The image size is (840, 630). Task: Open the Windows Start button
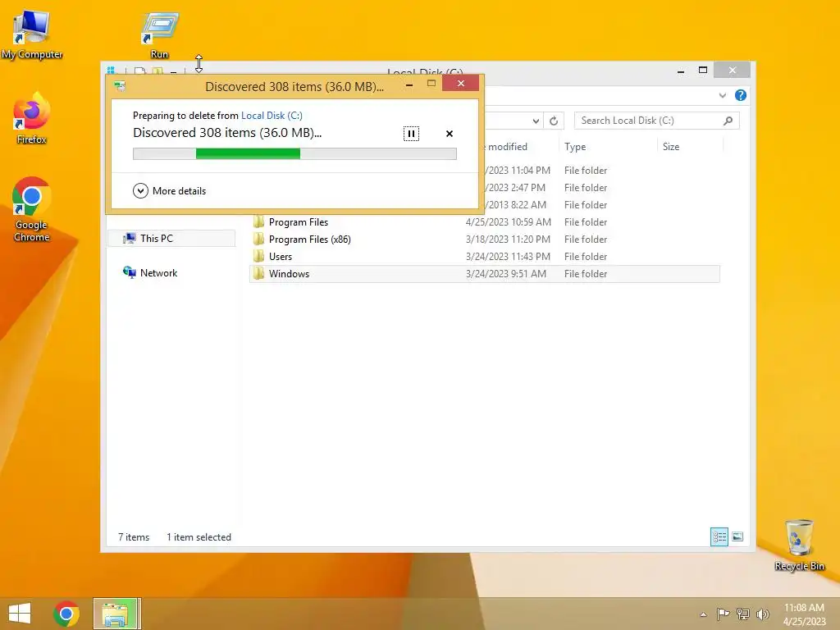point(20,614)
